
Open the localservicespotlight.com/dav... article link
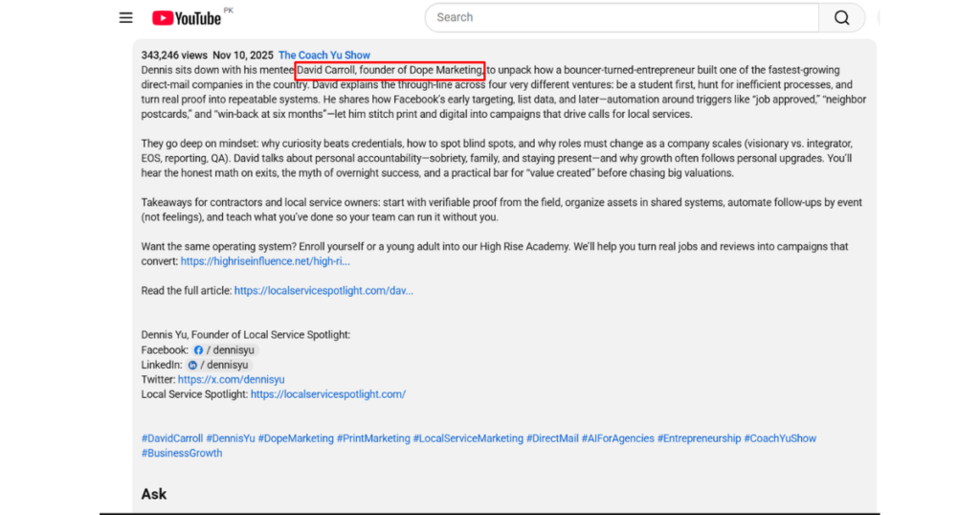point(323,291)
